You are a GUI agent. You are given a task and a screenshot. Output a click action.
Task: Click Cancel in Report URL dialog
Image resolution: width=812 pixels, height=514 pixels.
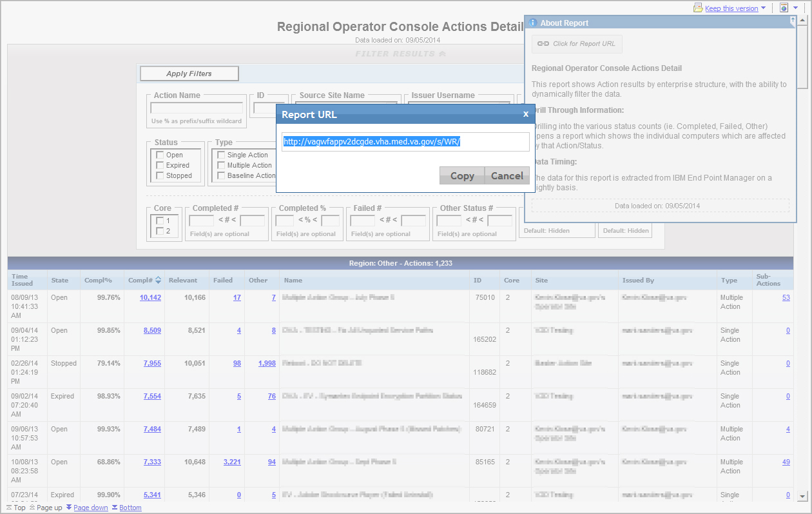pos(507,175)
